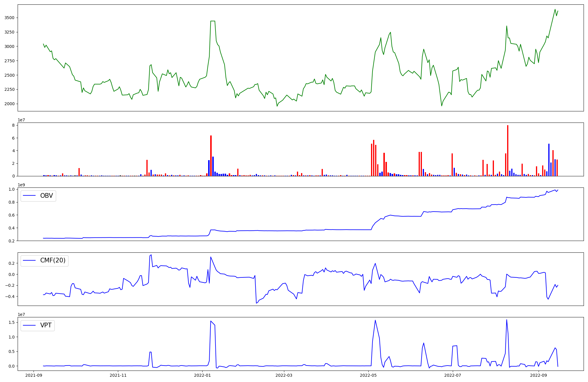Click the tallest blue volume bar
The image size is (588, 382).
click(x=549, y=160)
